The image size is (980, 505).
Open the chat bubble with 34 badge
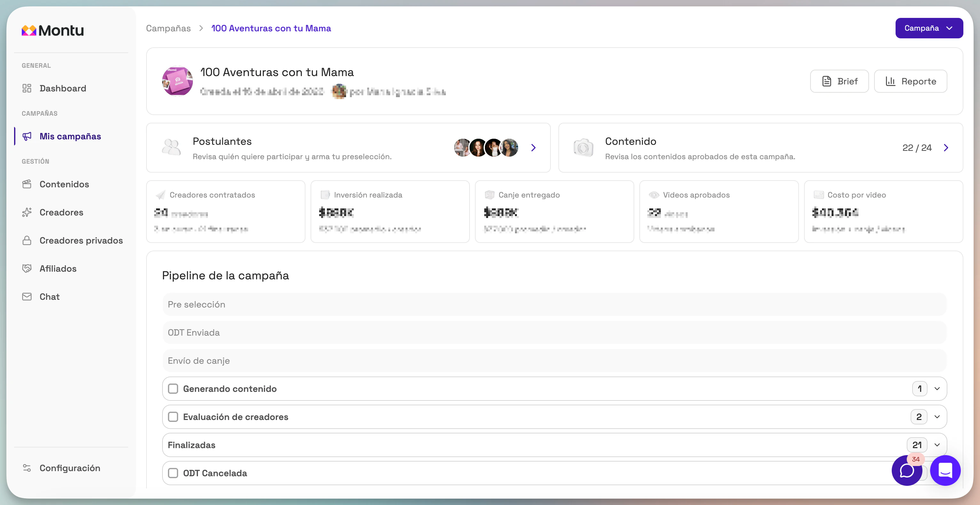907,470
